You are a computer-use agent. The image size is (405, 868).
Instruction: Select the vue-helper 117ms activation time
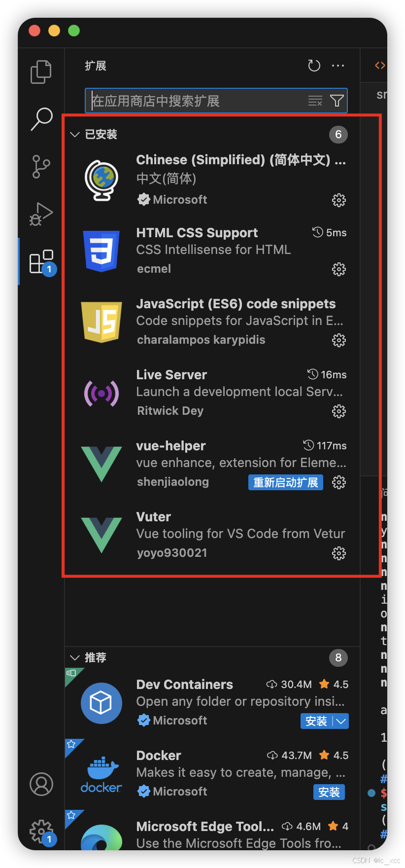(x=325, y=446)
